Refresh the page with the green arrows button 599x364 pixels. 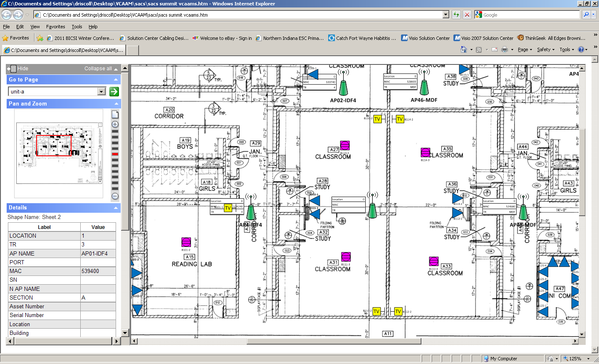click(456, 15)
